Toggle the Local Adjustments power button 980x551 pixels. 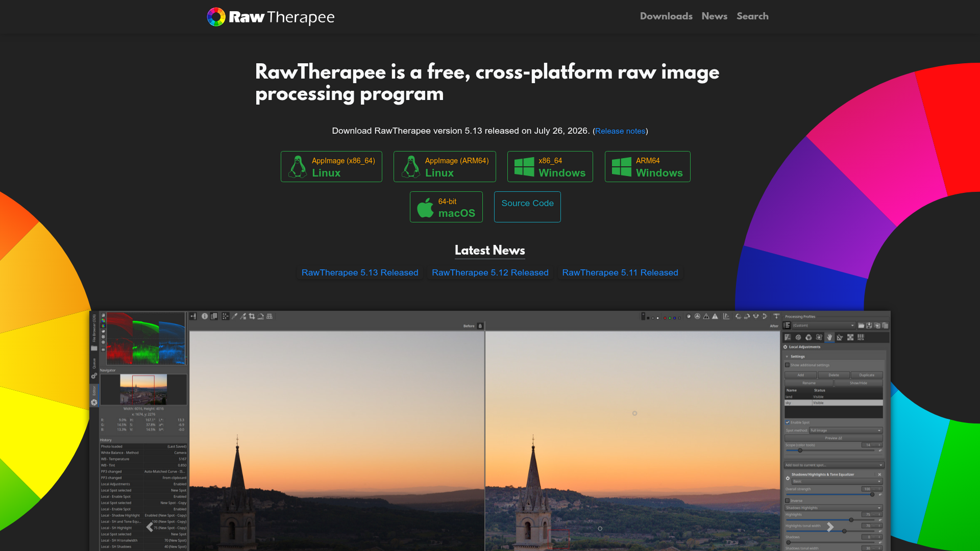pyautogui.click(x=786, y=347)
